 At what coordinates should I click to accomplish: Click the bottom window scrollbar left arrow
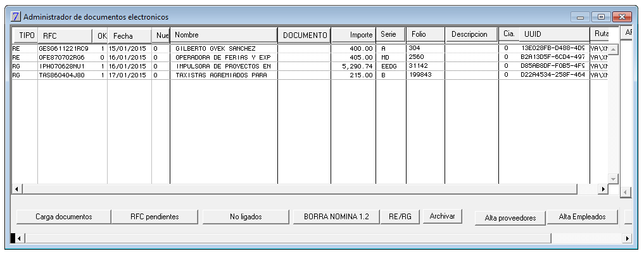point(19,238)
